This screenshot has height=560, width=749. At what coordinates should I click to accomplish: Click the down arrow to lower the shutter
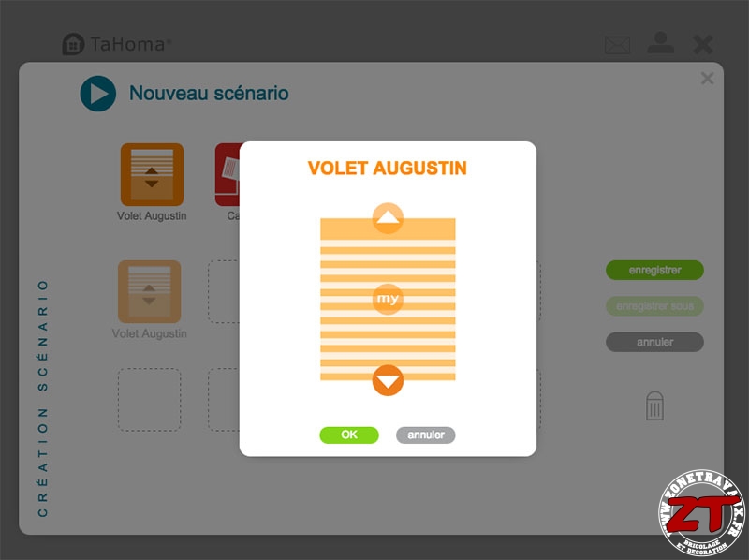(x=388, y=380)
